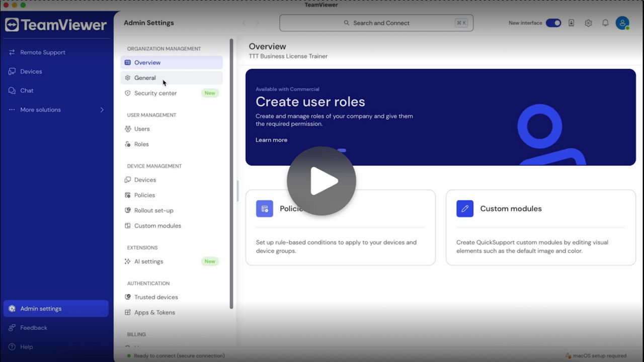This screenshot has width=644, height=362.
Task: Toggle the New interface switch
Action: click(553, 23)
